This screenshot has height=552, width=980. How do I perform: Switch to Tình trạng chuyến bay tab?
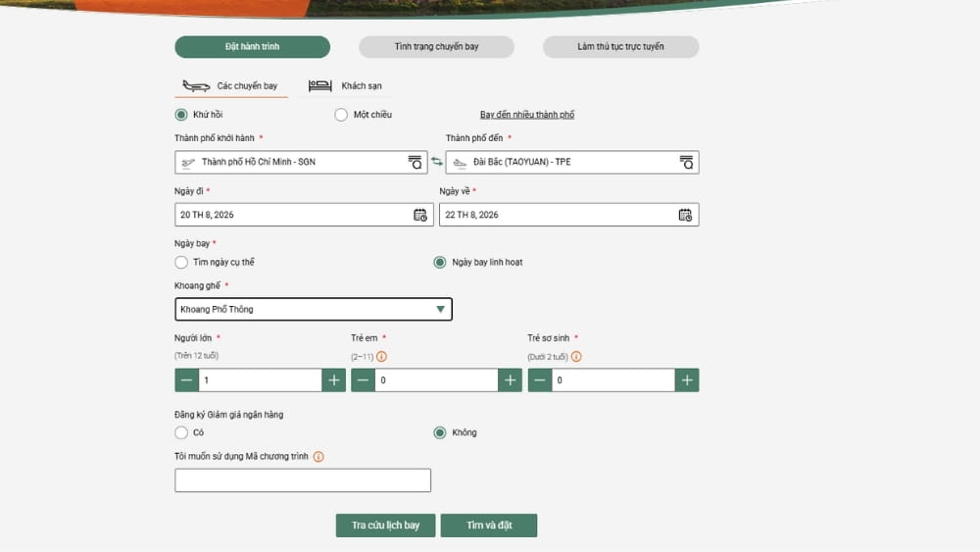click(436, 47)
